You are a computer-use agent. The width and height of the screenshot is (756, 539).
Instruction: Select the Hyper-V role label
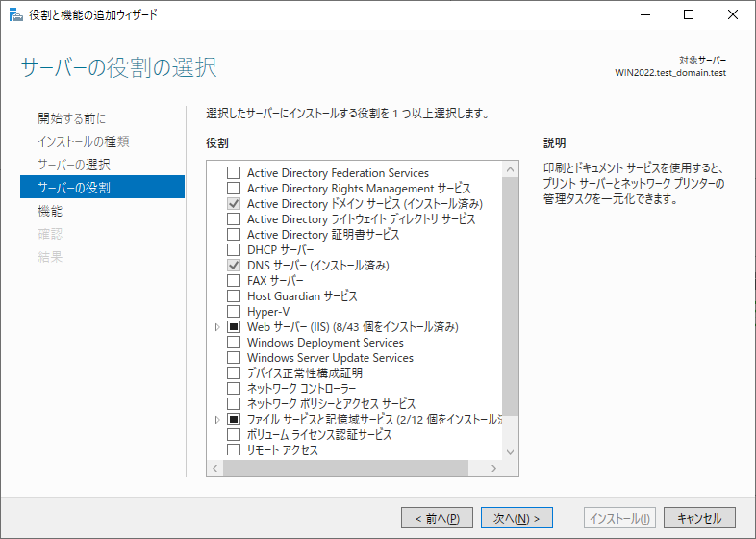point(268,312)
